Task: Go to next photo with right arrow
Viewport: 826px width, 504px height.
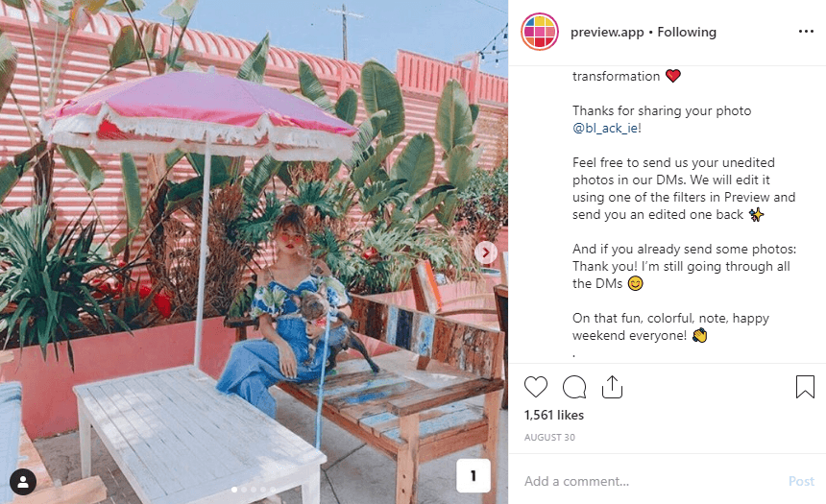Action: (486, 252)
